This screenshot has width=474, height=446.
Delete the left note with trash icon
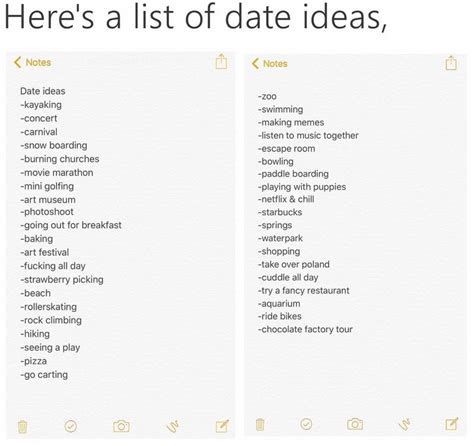[22, 426]
